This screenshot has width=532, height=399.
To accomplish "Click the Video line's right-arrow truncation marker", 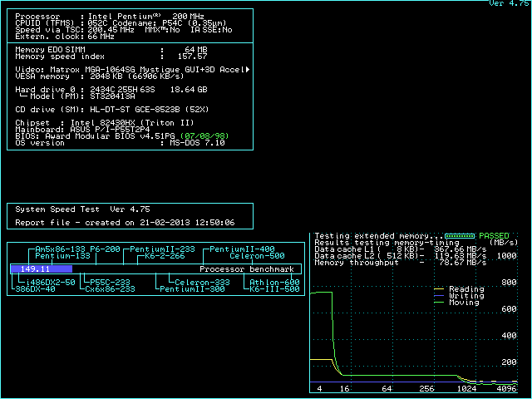I will [248, 70].
